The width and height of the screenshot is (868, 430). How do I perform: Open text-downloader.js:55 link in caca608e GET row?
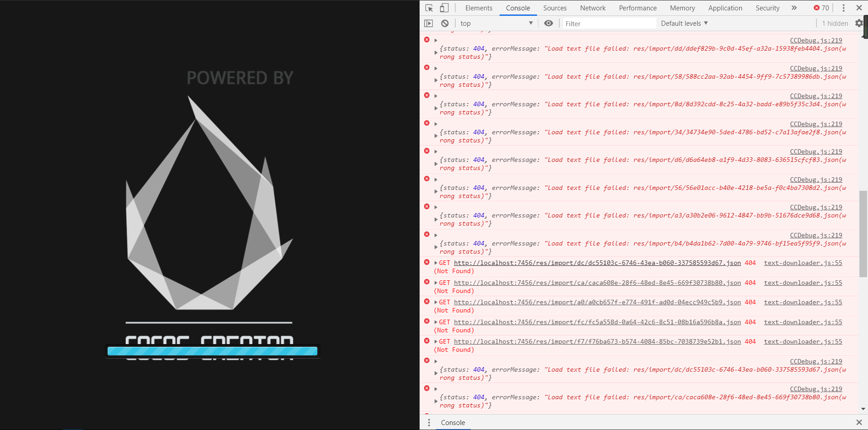click(x=803, y=283)
